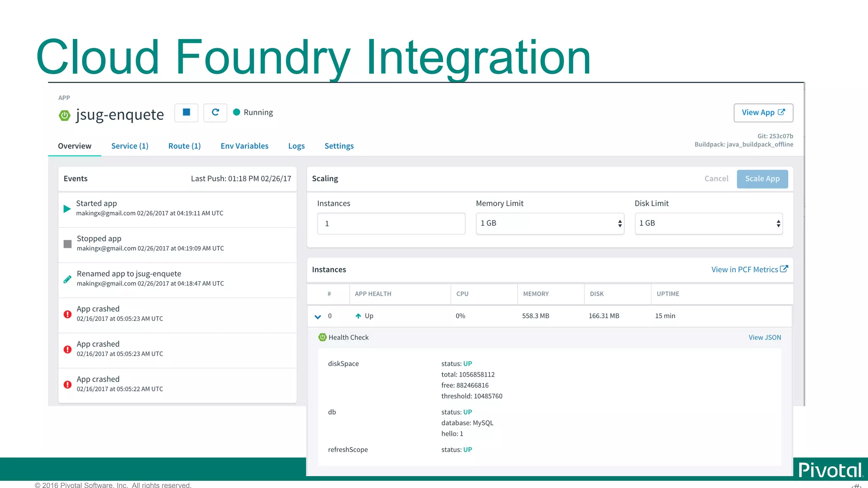Click the Scale App button
Viewport: 868px width, 488px height.
(762, 179)
